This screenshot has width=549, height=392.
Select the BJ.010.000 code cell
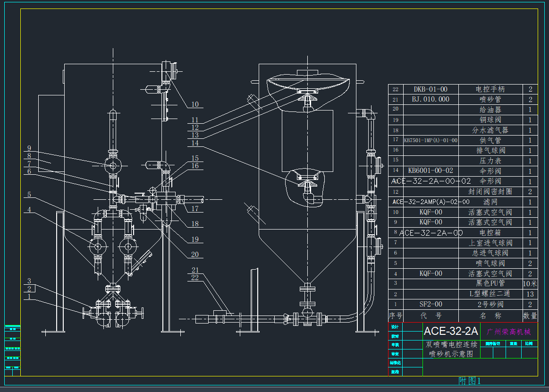click(x=430, y=99)
